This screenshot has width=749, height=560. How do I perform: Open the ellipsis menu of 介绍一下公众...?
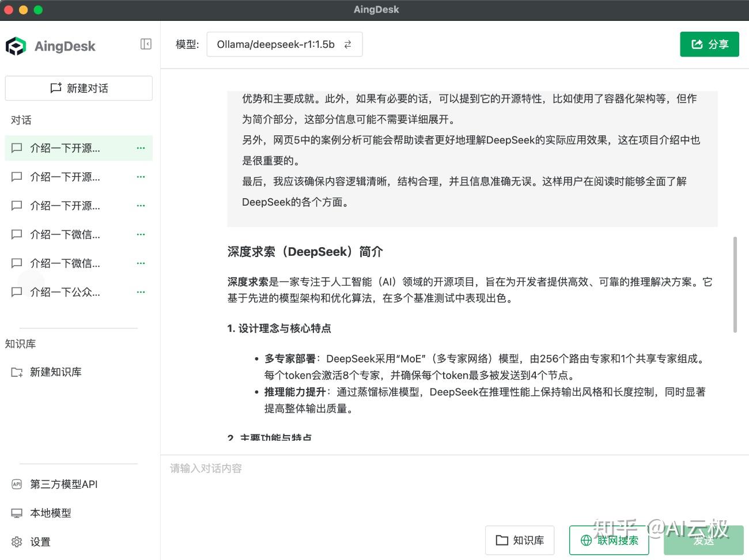pyautogui.click(x=141, y=292)
